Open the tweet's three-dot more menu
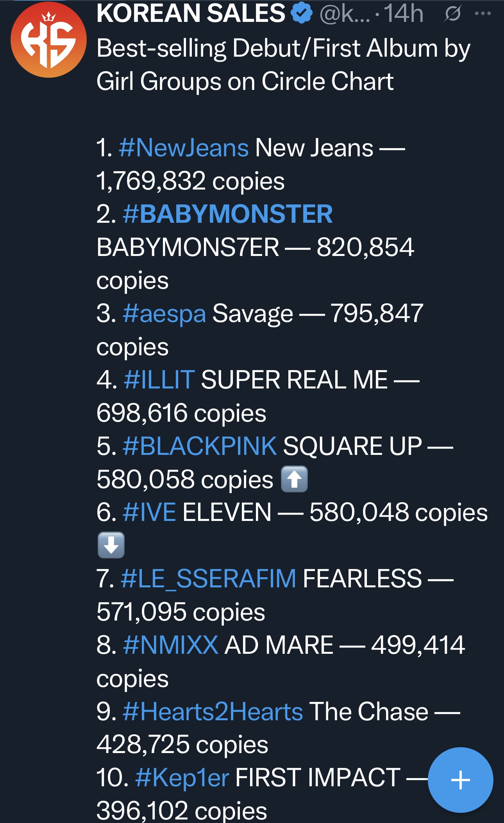Image resolution: width=504 pixels, height=823 pixels. coord(483,13)
